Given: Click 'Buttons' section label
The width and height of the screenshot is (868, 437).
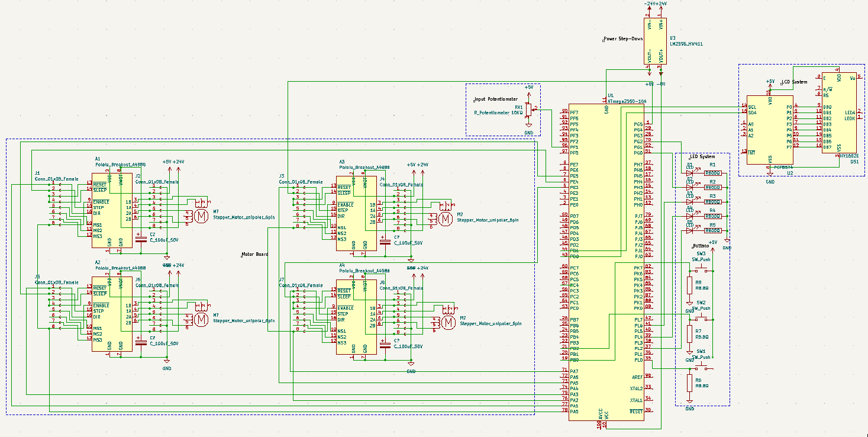Looking at the screenshot, I should tap(701, 245).
